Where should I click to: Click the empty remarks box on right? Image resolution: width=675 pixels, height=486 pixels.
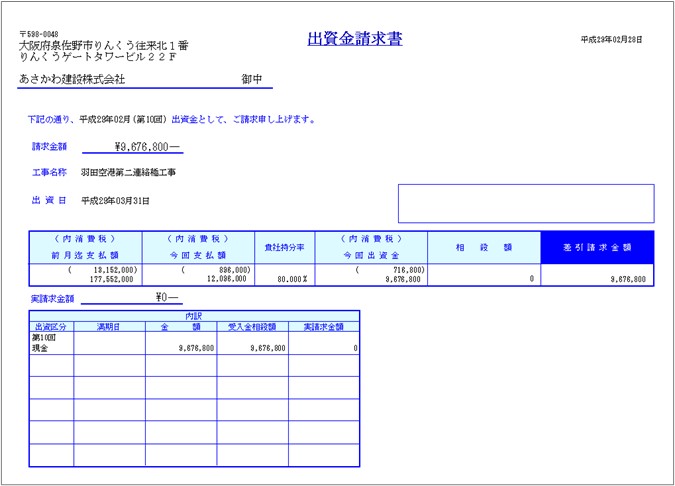[526, 203]
